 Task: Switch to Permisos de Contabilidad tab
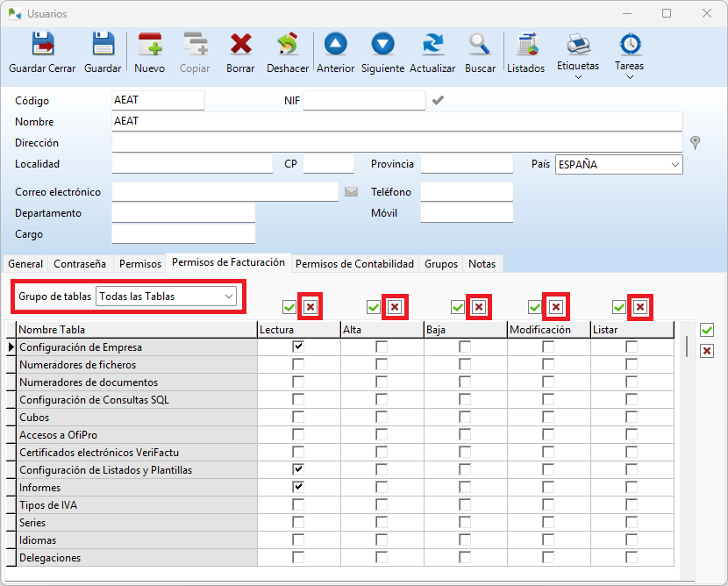(354, 263)
